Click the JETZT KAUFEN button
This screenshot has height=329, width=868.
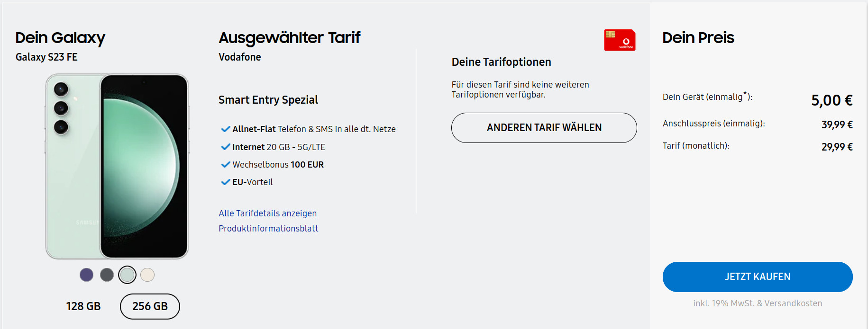(x=757, y=277)
